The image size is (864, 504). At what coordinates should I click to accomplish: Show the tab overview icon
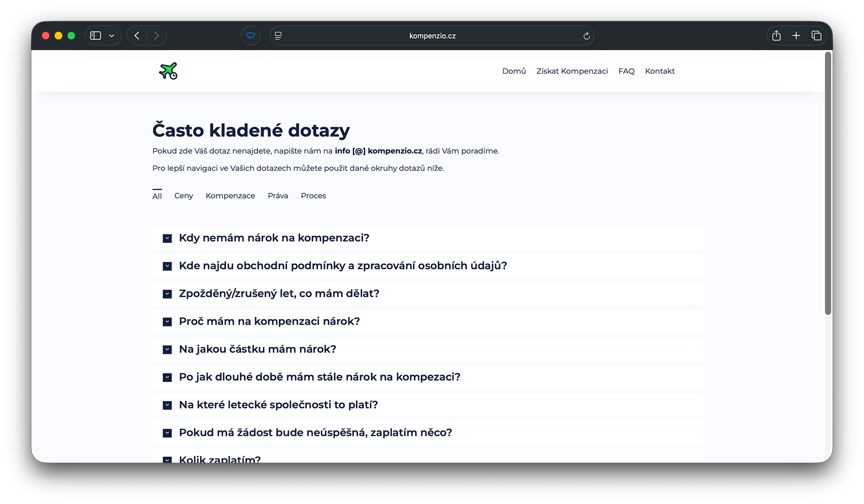pyautogui.click(x=816, y=36)
